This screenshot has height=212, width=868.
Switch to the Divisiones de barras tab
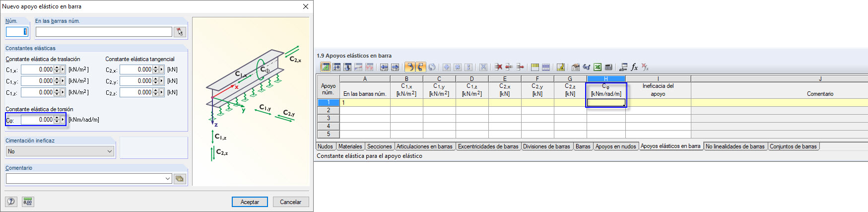pos(546,146)
